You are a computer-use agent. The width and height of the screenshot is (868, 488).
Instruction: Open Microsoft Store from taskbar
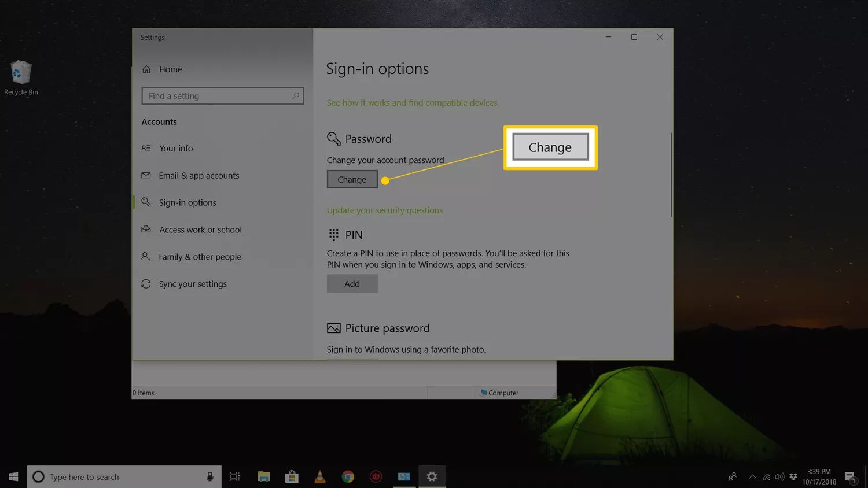pos(292,476)
